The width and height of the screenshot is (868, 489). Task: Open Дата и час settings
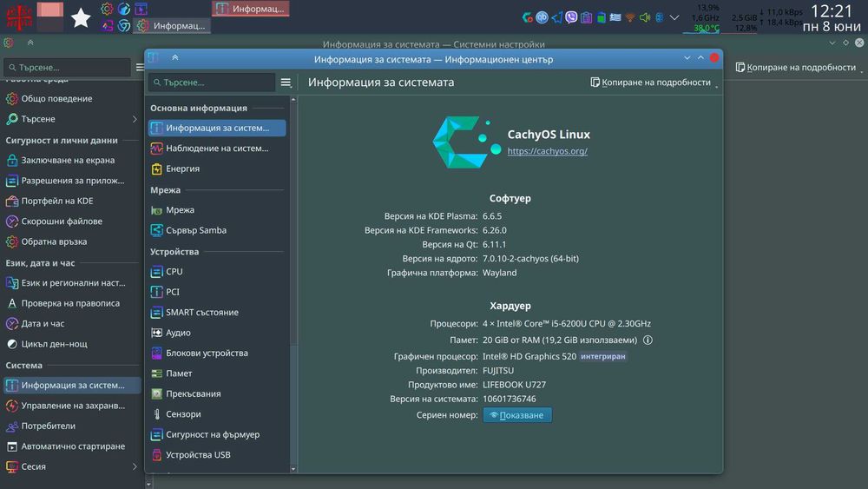(x=72, y=323)
